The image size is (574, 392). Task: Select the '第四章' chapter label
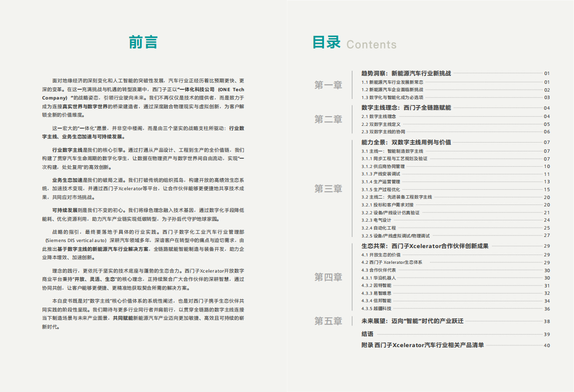(329, 277)
